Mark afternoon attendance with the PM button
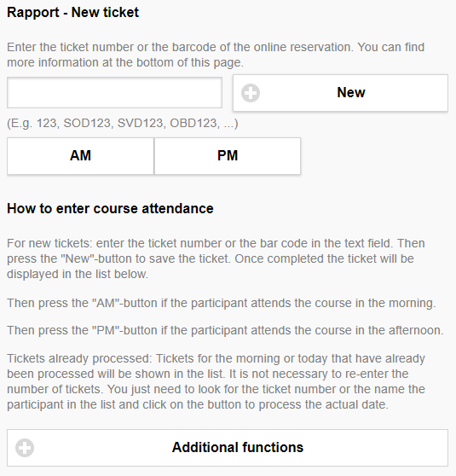Image resolution: width=456 pixels, height=476 pixels. click(228, 156)
